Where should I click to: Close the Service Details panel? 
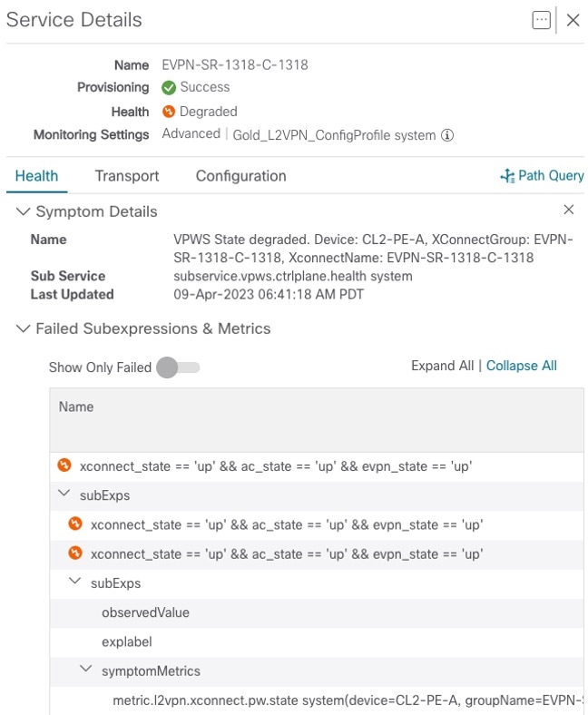pyautogui.click(x=573, y=20)
